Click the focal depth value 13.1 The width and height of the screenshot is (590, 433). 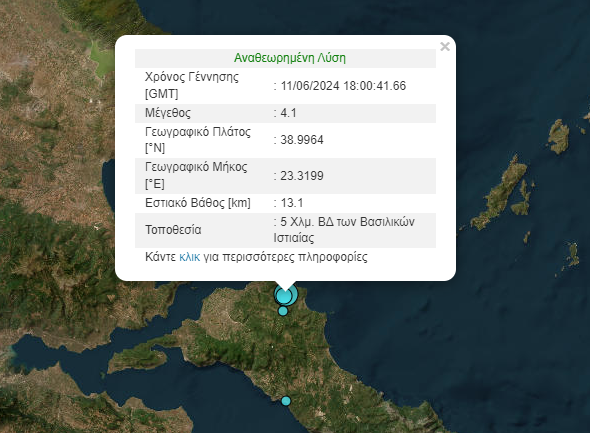[292, 203]
